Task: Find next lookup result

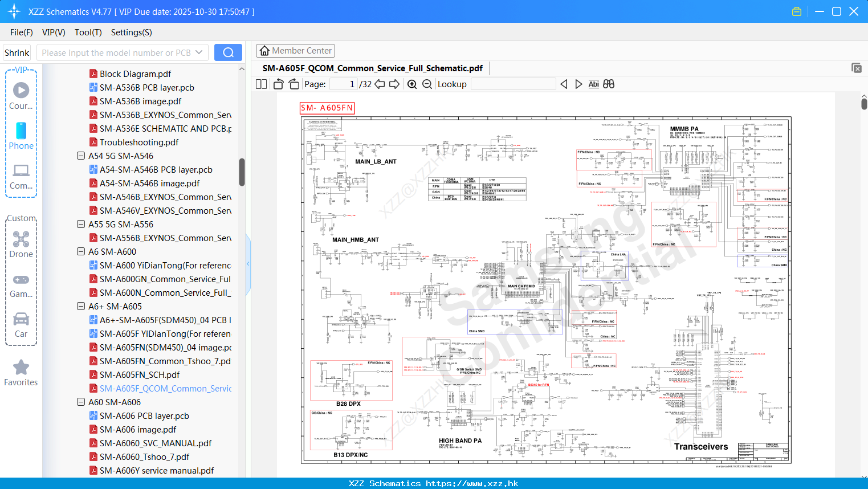Action: tap(578, 84)
